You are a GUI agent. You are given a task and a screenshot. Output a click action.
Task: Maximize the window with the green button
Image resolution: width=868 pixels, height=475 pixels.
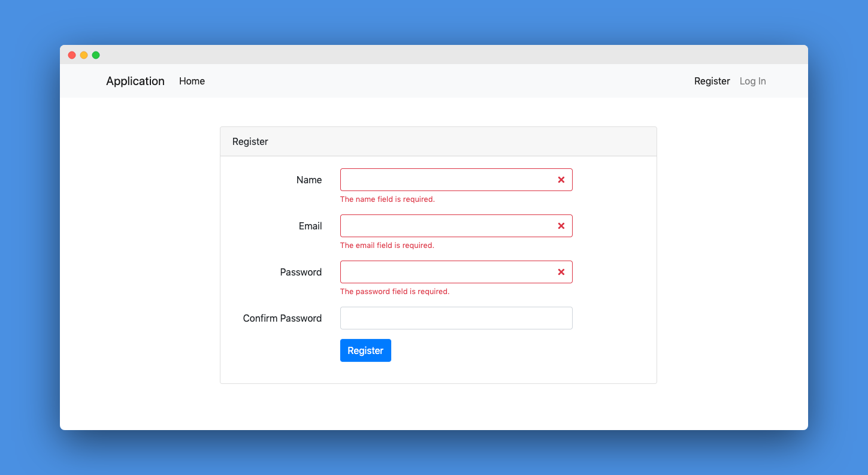point(96,55)
